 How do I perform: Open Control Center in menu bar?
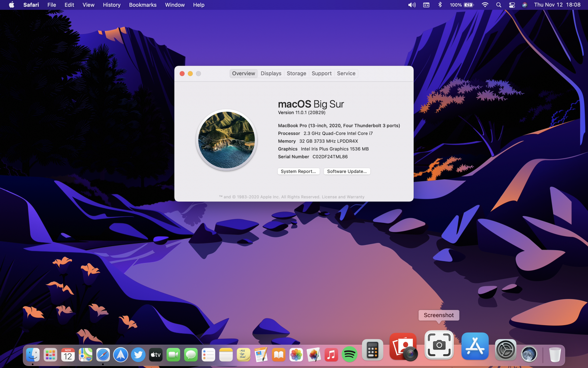click(x=512, y=5)
